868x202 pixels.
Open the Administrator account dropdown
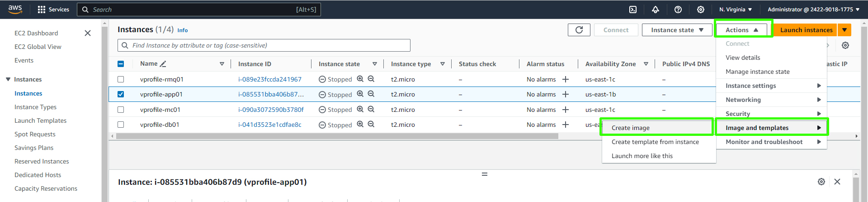[813, 10]
